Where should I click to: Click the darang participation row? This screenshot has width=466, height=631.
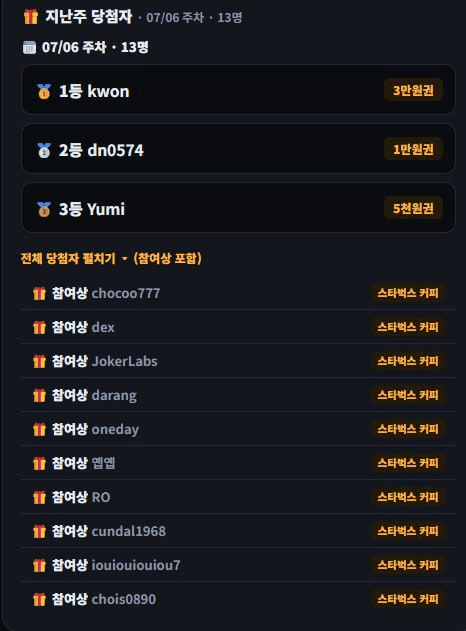pos(239,395)
